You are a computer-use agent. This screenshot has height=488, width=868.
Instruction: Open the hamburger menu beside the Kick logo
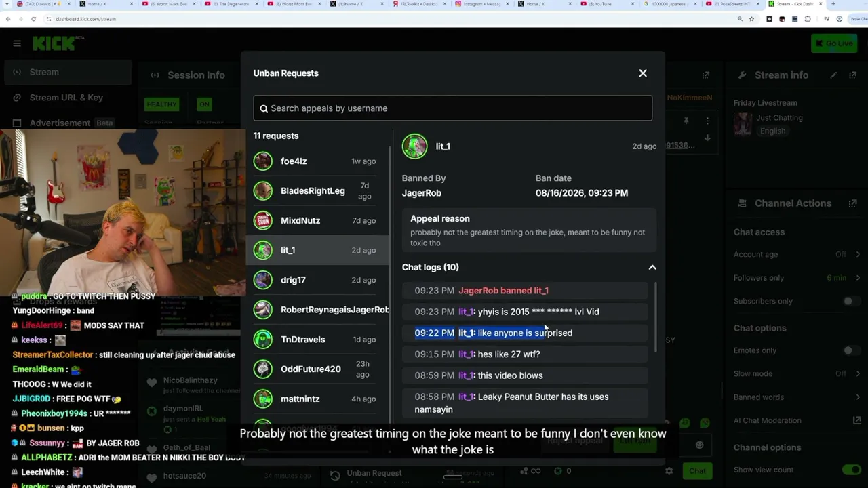pos(17,44)
